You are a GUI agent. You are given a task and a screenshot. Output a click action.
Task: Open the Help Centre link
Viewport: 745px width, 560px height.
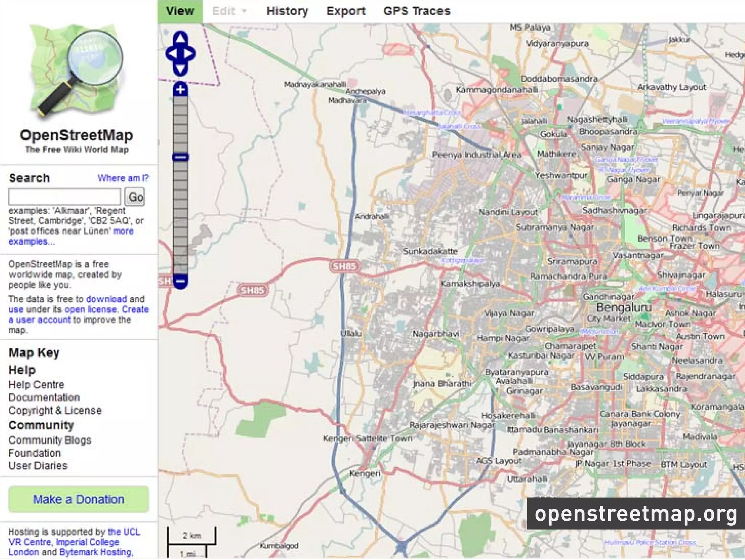[x=36, y=385]
